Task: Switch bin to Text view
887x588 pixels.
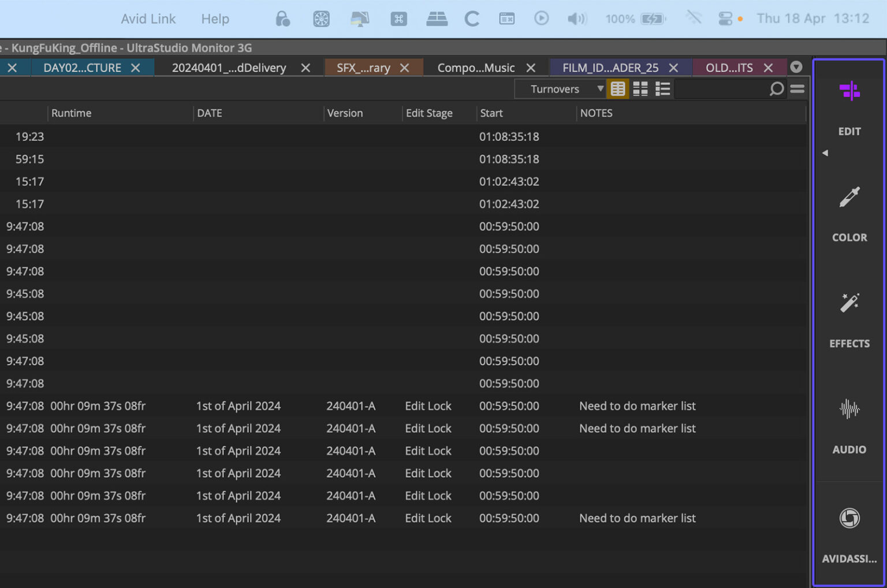Action: 617,89
